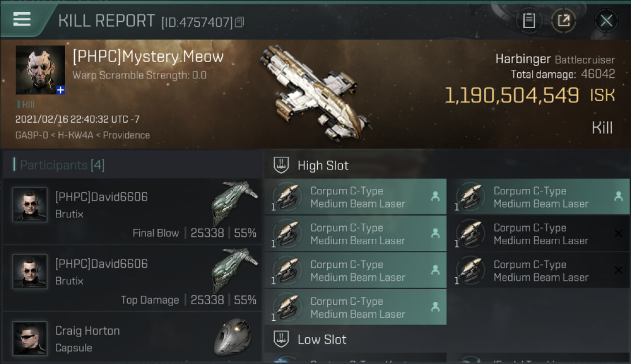
Task: Copy the kill report ID number
Action: point(239,22)
